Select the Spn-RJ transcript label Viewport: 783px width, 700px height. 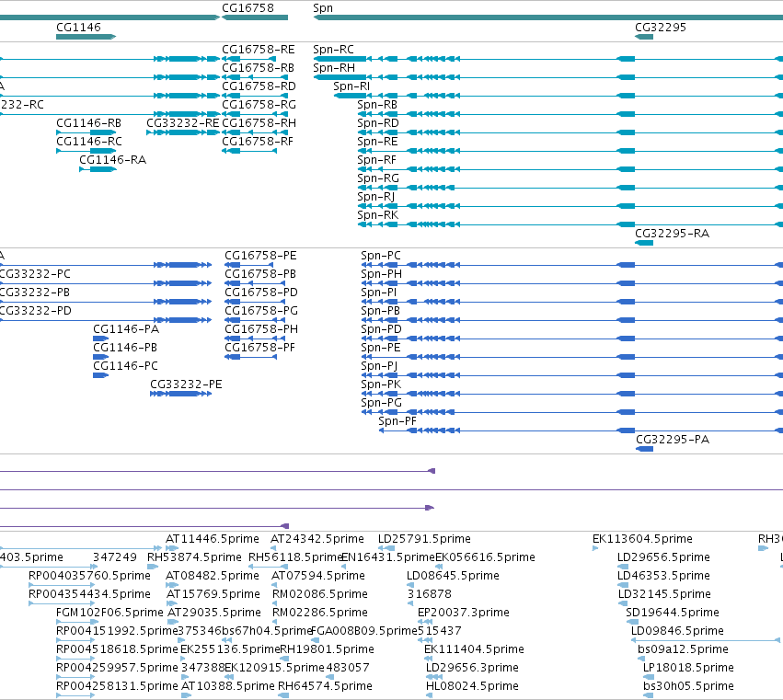[375, 197]
